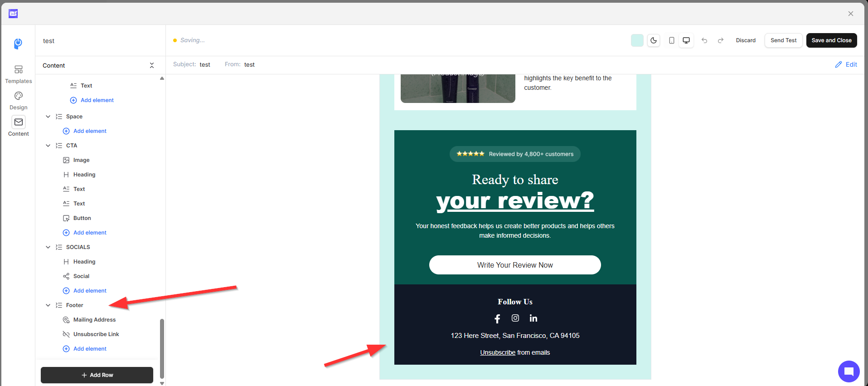
Task: Select the Space row in tree
Action: pyautogui.click(x=74, y=117)
